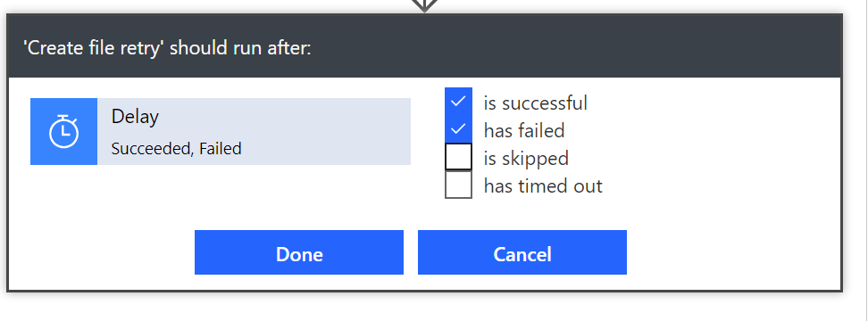Uncheck the 'has failed' checkbox
The height and width of the screenshot is (321, 868).
tap(458, 129)
